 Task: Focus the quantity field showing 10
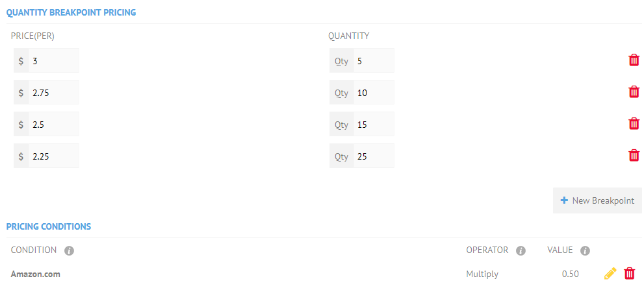coord(373,93)
